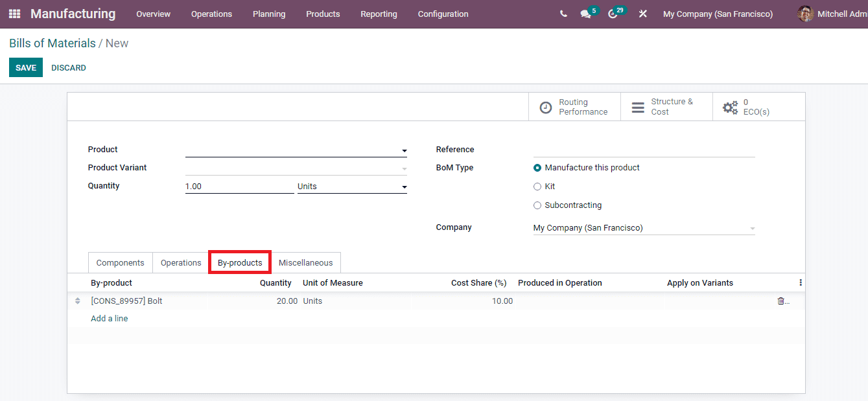Open the Product dropdown
868x401 pixels.
point(403,150)
